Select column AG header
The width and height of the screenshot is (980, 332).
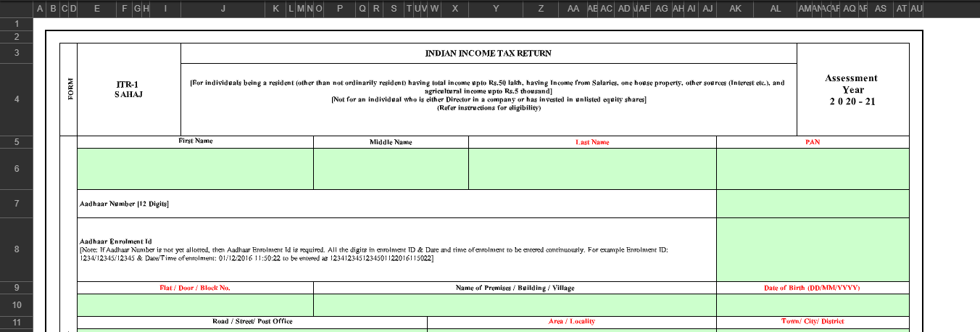point(662,9)
